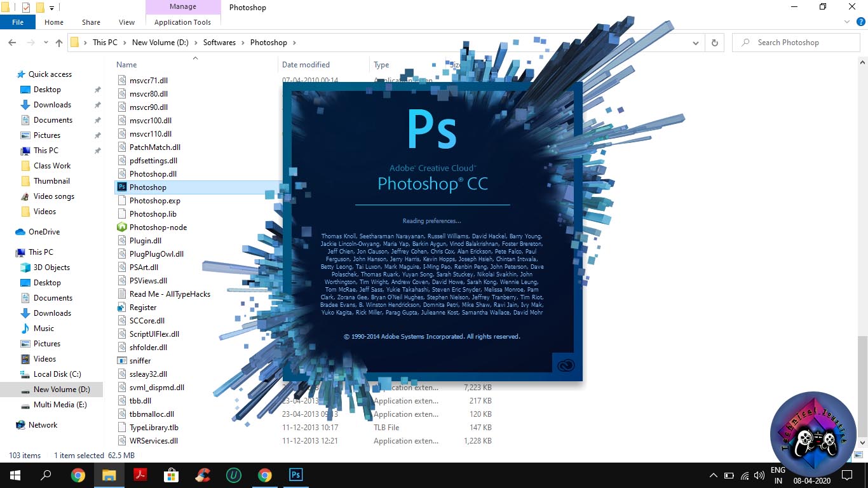Show hidden tray icons arrow
The height and width of the screenshot is (488, 868).
[714, 475]
